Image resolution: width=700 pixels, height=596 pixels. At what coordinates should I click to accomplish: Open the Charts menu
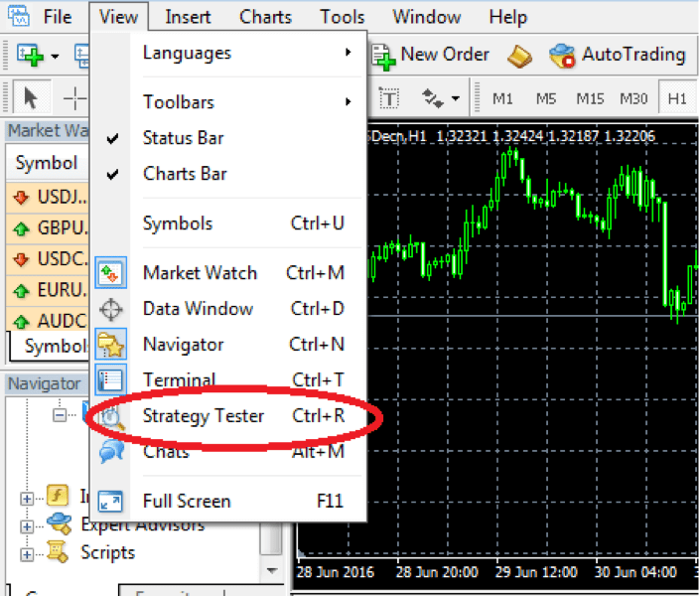coord(265,17)
